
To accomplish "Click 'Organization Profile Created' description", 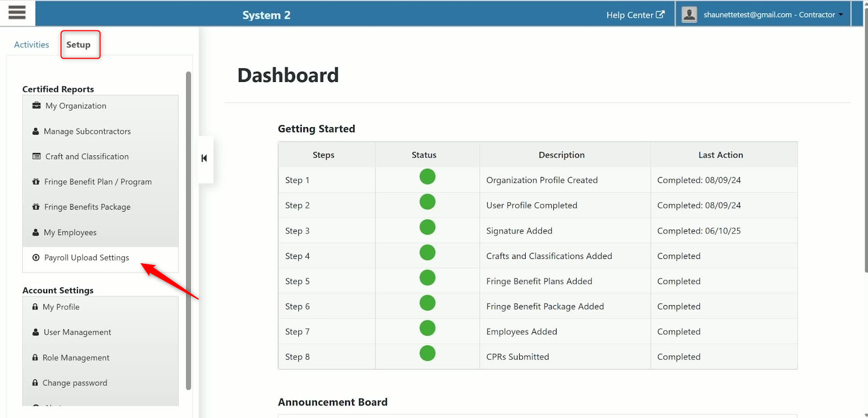I will click(542, 180).
